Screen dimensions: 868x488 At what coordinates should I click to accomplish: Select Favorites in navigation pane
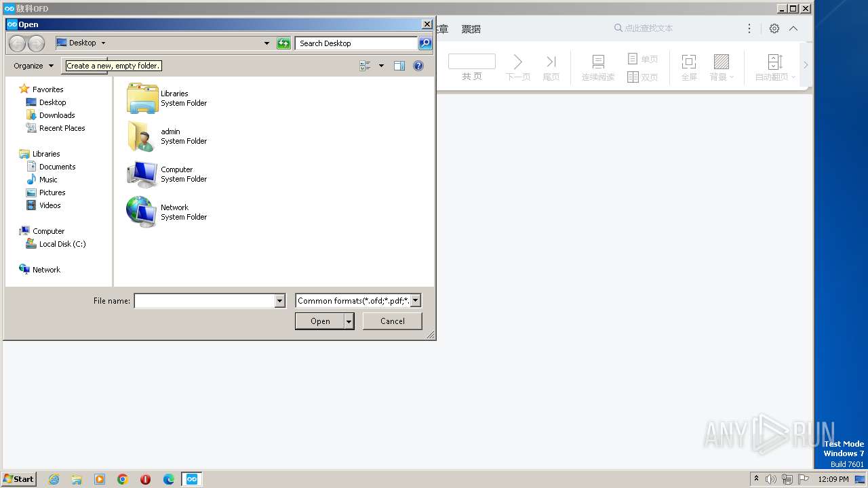[x=47, y=89]
